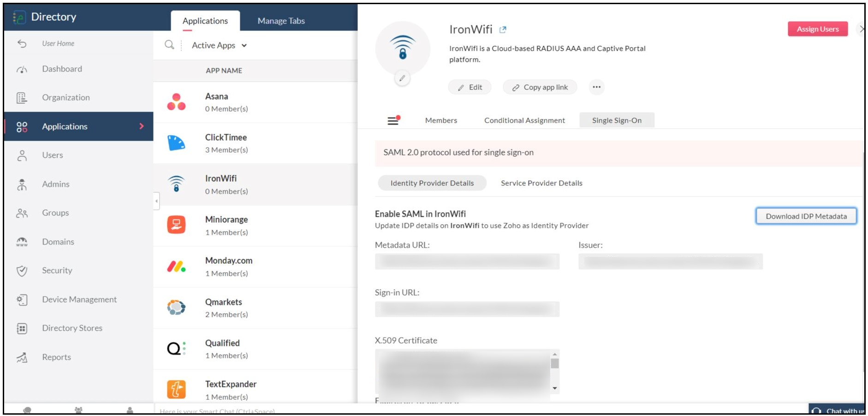
Task: Open IronWifi external link icon
Action: tap(503, 30)
